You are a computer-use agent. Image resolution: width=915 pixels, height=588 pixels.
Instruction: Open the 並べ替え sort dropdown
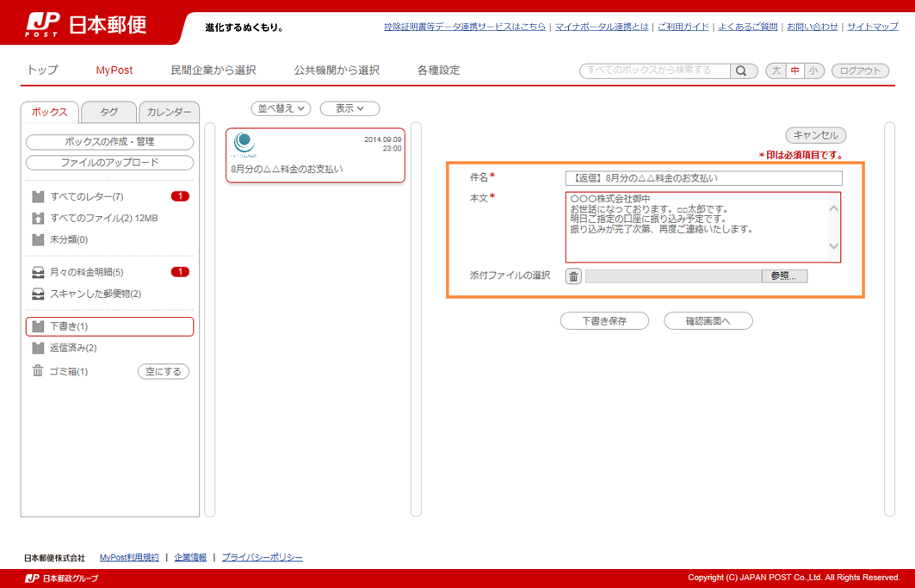(x=281, y=108)
